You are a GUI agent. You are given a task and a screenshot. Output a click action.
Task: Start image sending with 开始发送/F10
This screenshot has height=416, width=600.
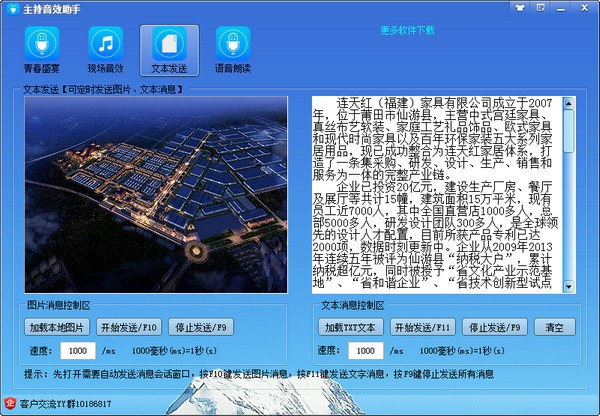(128, 327)
